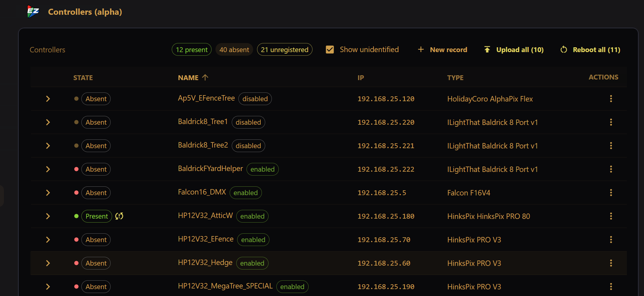Click the Reboot all (11) label

pos(596,50)
